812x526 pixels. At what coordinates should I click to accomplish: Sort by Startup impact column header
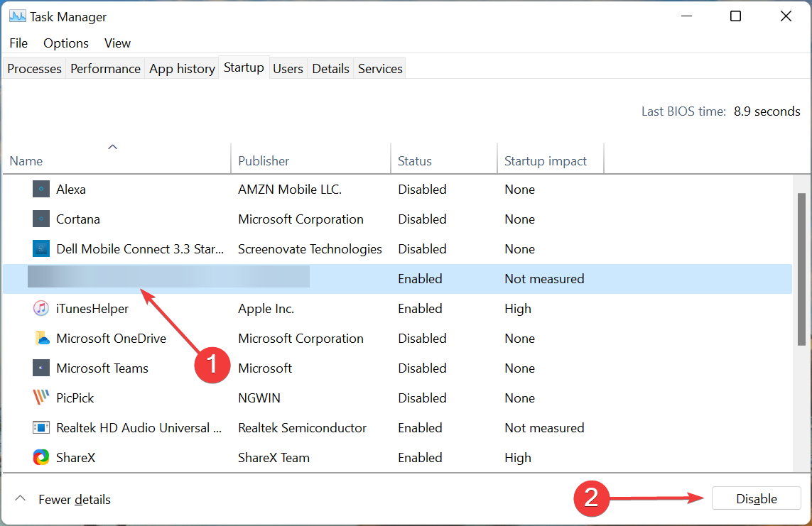click(551, 158)
